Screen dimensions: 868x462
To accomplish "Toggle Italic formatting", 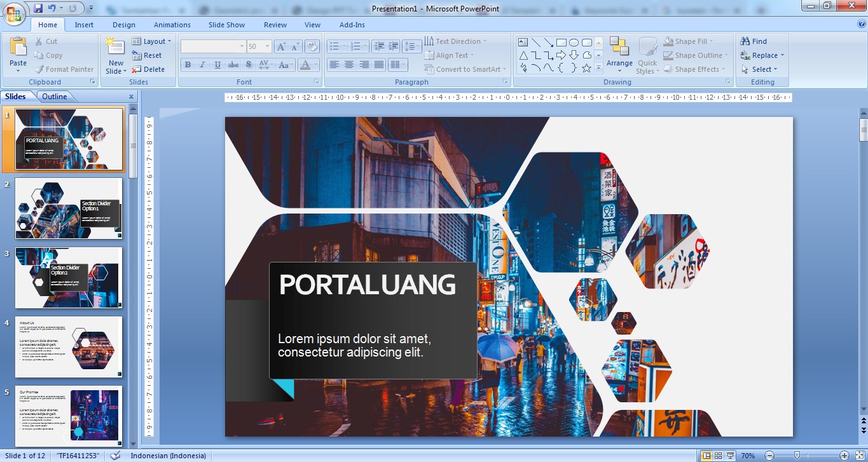I will (203, 65).
